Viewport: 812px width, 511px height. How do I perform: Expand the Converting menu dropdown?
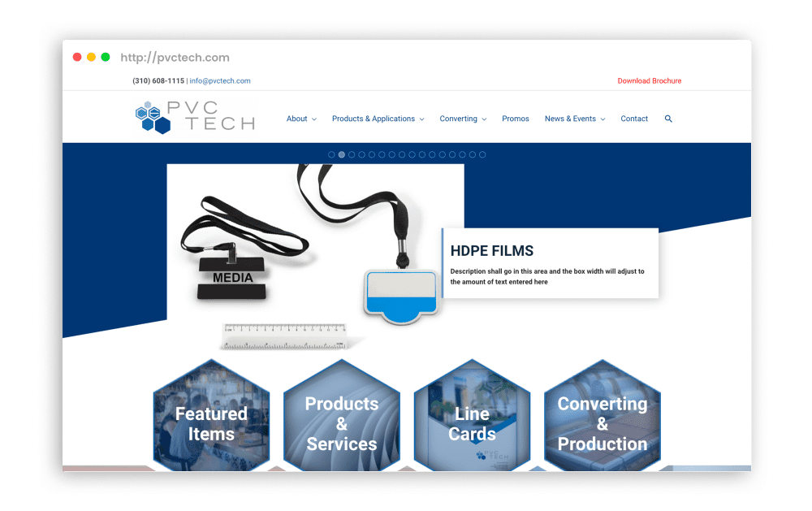tap(463, 119)
